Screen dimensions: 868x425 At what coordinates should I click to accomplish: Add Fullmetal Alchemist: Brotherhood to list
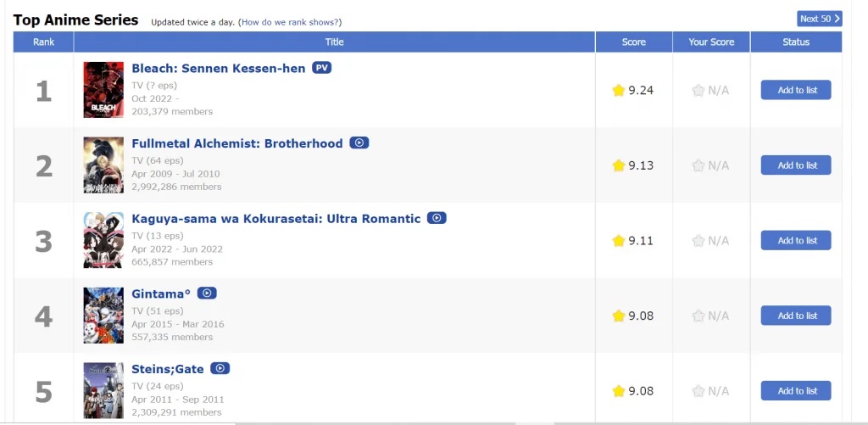(x=796, y=165)
